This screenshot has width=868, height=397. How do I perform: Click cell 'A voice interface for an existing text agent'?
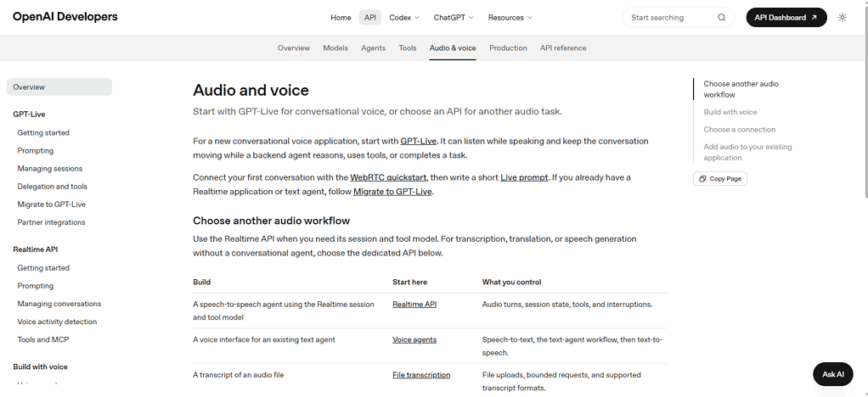pos(263,339)
